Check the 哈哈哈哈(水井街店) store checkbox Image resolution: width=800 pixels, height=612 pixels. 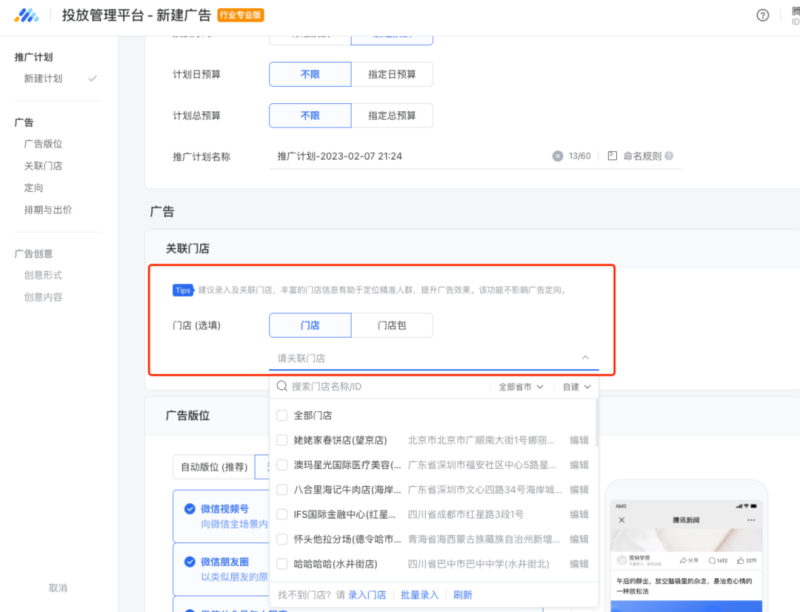283,563
